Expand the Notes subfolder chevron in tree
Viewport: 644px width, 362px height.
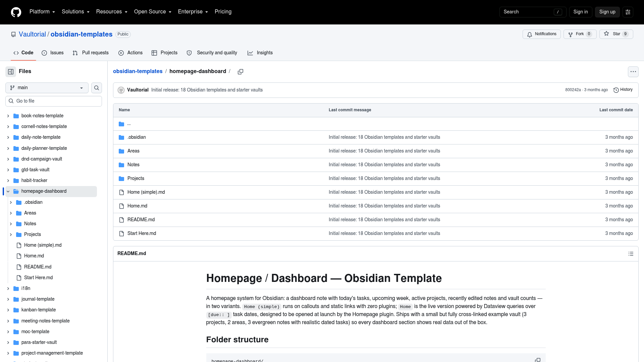(11, 224)
